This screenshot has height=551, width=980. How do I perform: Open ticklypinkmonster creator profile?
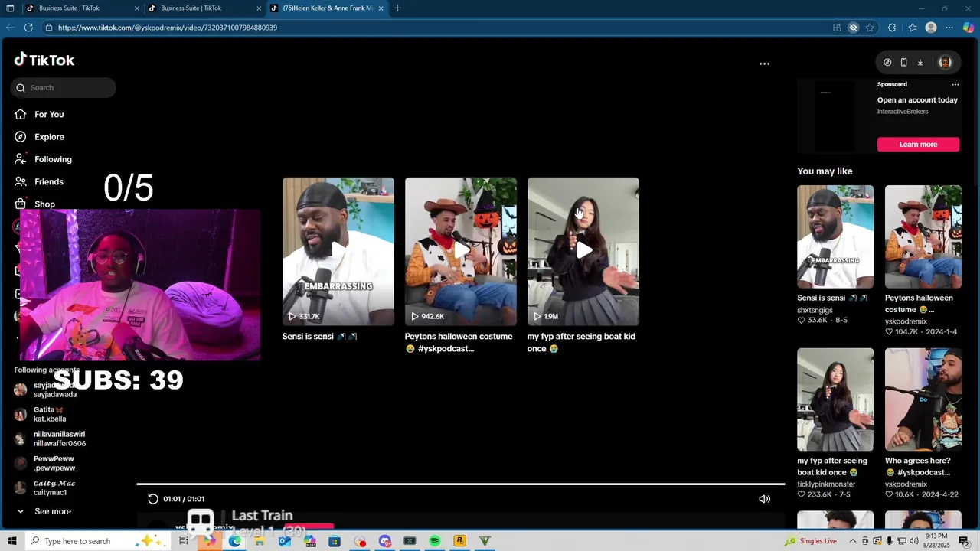(826, 484)
